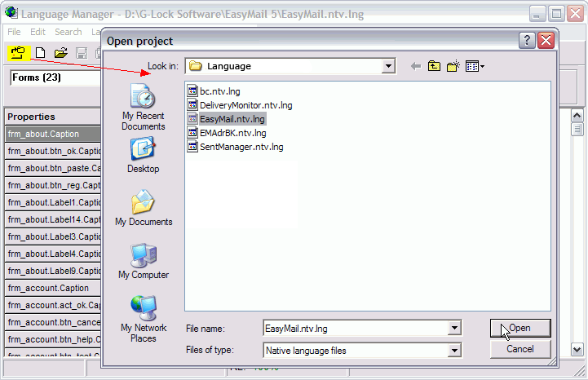Click the New file toolbar icon

(40, 53)
